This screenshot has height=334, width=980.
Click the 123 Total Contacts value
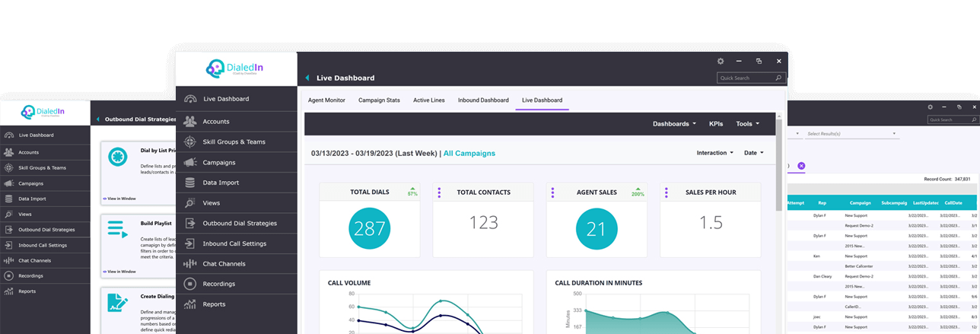point(483,222)
